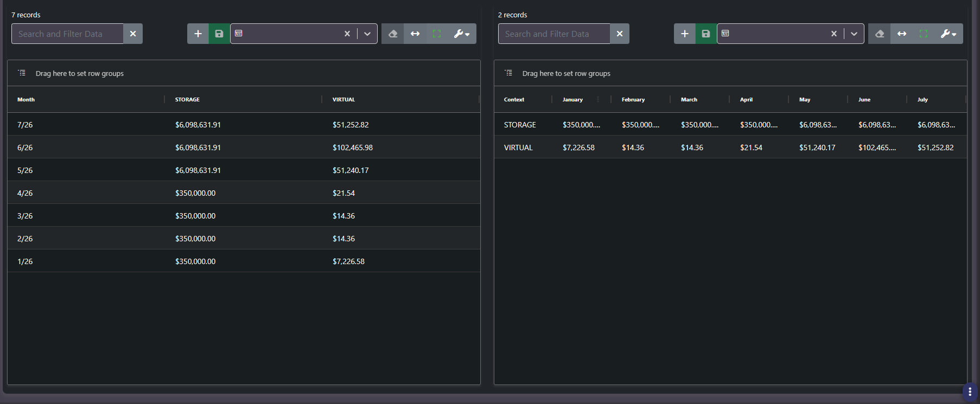The width and height of the screenshot is (980, 404).
Task: Open the wrench settings menu in right grid toolbar
Action: click(x=949, y=34)
